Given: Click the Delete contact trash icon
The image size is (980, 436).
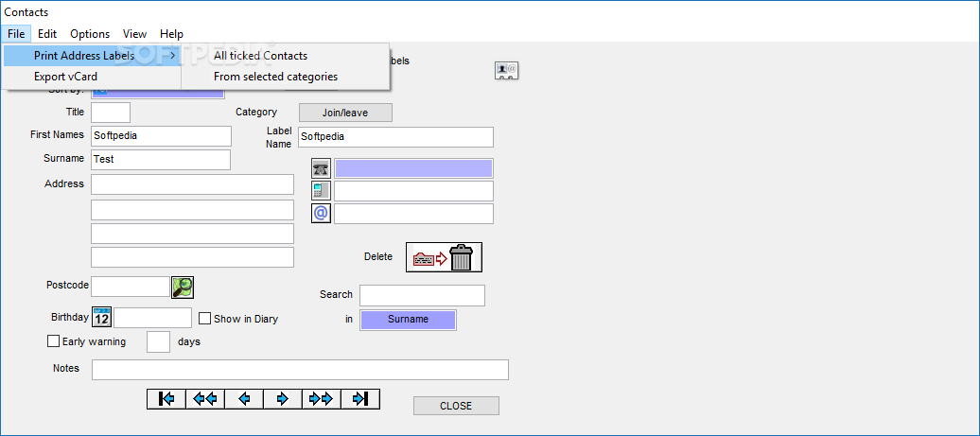Looking at the screenshot, I should coord(444,257).
